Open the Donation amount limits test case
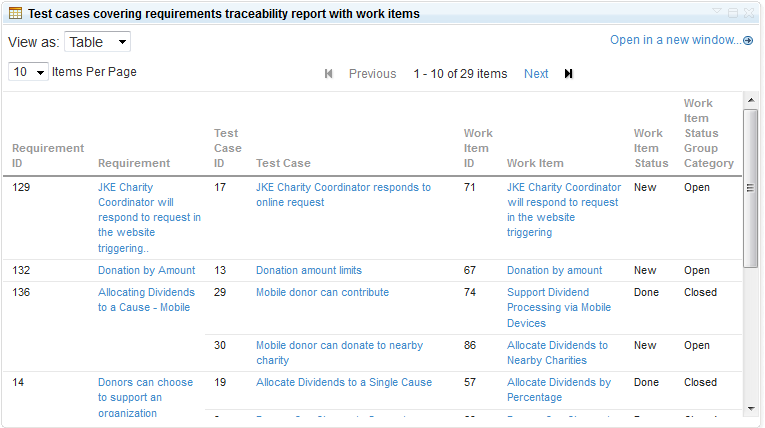765x428 pixels. pyautogui.click(x=309, y=270)
